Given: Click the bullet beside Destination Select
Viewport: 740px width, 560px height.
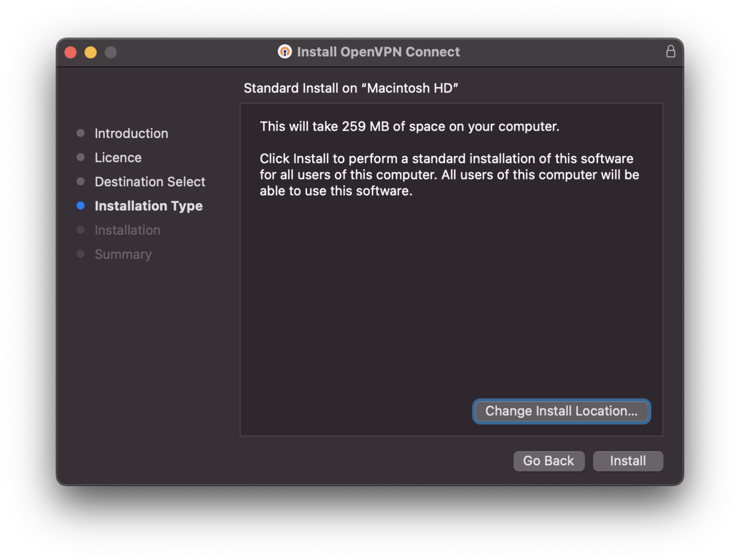Looking at the screenshot, I should pyautogui.click(x=80, y=182).
